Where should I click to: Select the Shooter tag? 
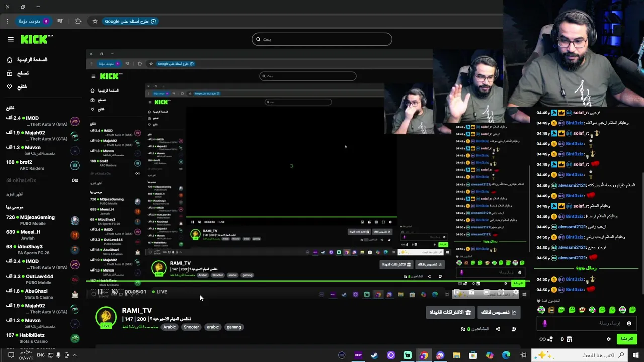(191, 327)
